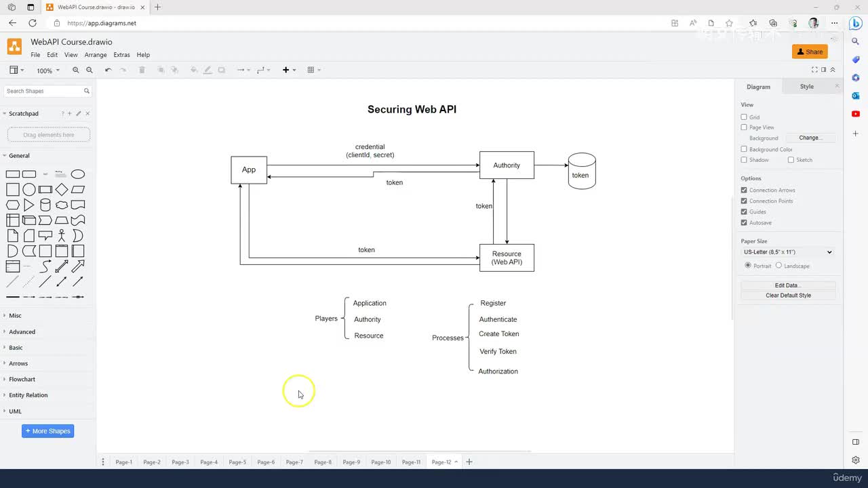Click the Share button

[x=810, y=52]
